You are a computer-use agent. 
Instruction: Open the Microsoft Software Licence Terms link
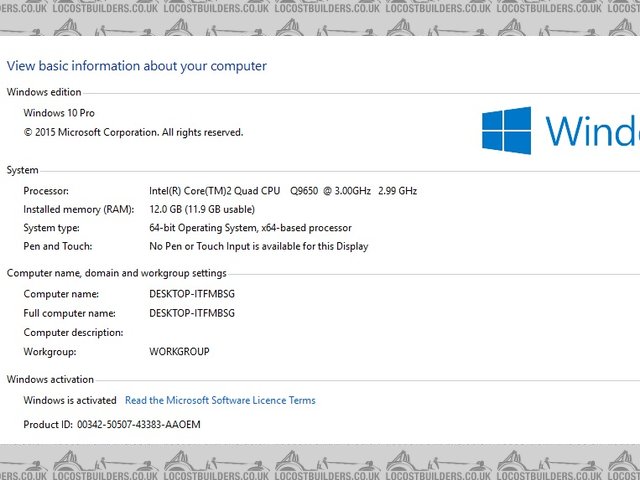[220, 400]
